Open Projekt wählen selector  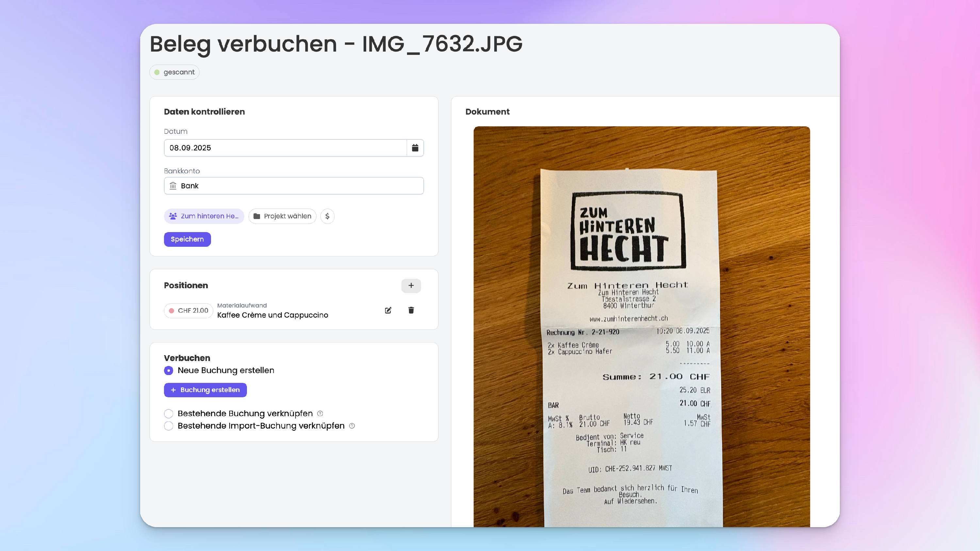pos(282,216)
